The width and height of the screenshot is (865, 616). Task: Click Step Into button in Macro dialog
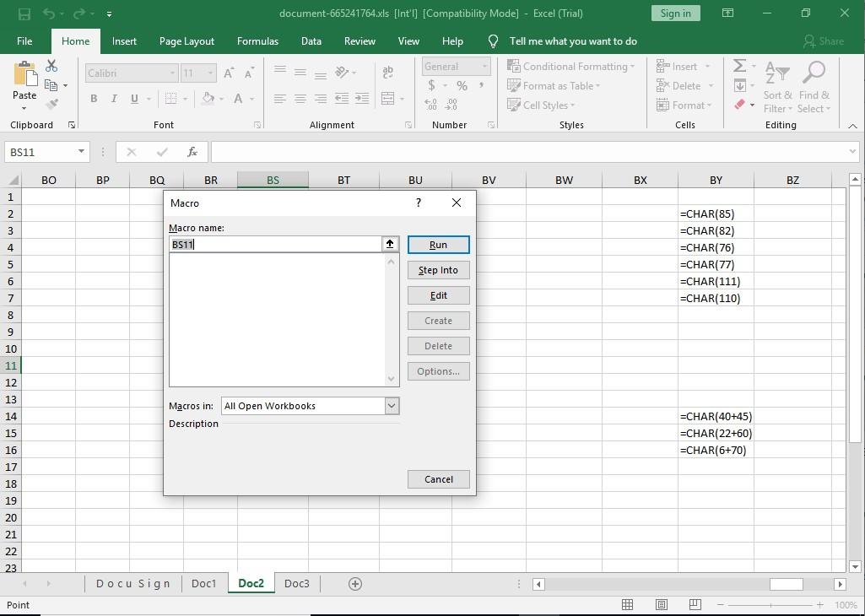438,270
